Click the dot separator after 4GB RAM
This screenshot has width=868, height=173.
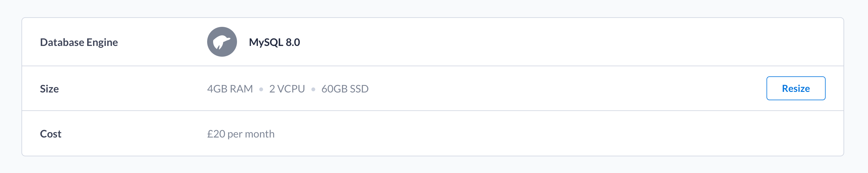point(261,89)
